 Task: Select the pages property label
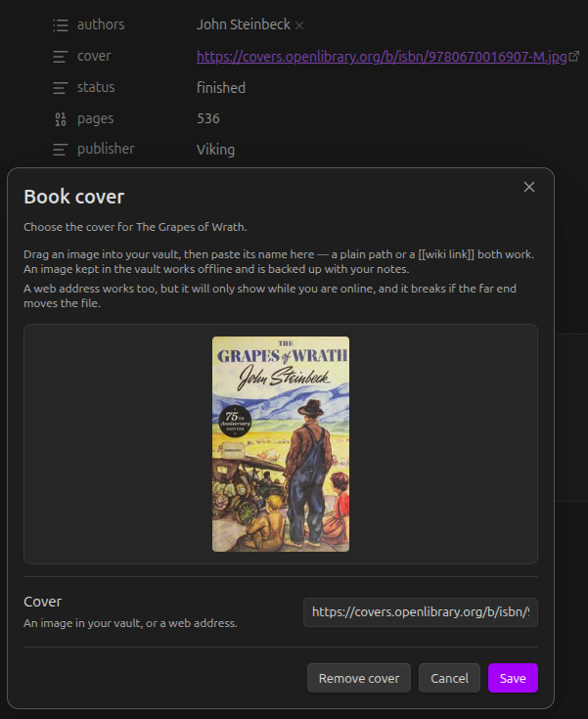coord(96,118)
